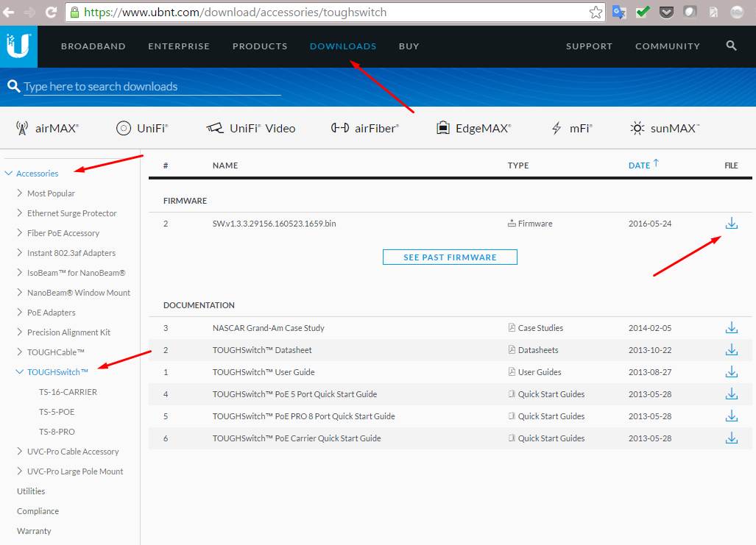The height and width of the screenshot is (545, 756).
Task: Click the search downloads input field
Action: tap(152, 87)
